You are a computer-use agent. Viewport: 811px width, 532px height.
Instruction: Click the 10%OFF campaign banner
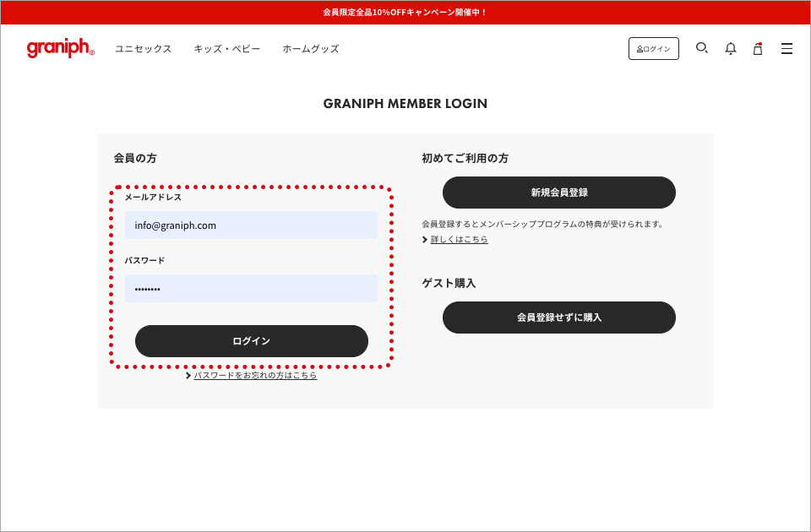click(405, 13)
